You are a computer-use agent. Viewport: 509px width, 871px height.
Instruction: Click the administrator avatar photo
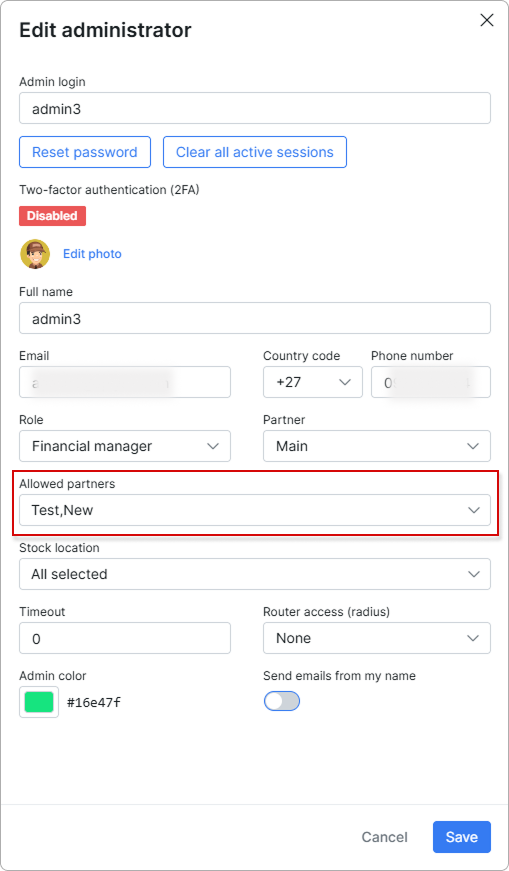coord(35,254)
